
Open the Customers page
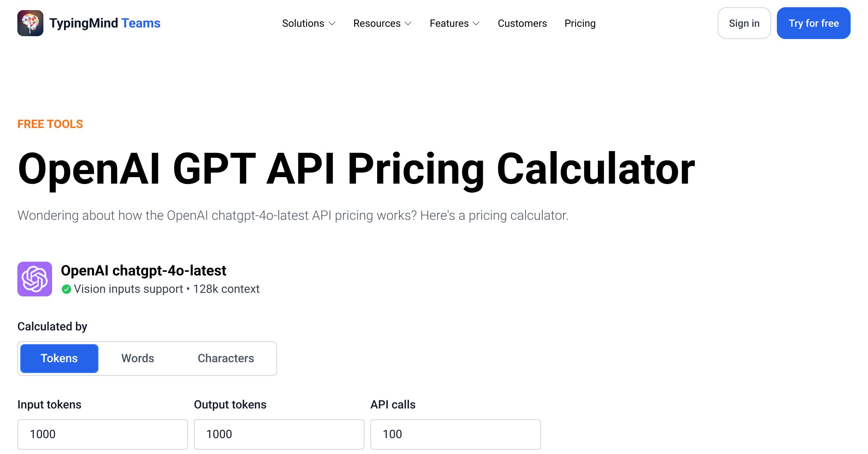(x=522, y=23)
